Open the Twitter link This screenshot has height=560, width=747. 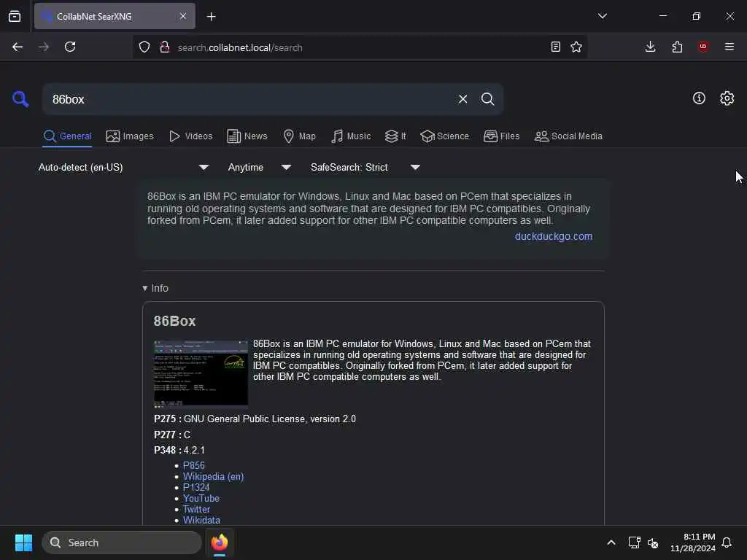point(196,509)
